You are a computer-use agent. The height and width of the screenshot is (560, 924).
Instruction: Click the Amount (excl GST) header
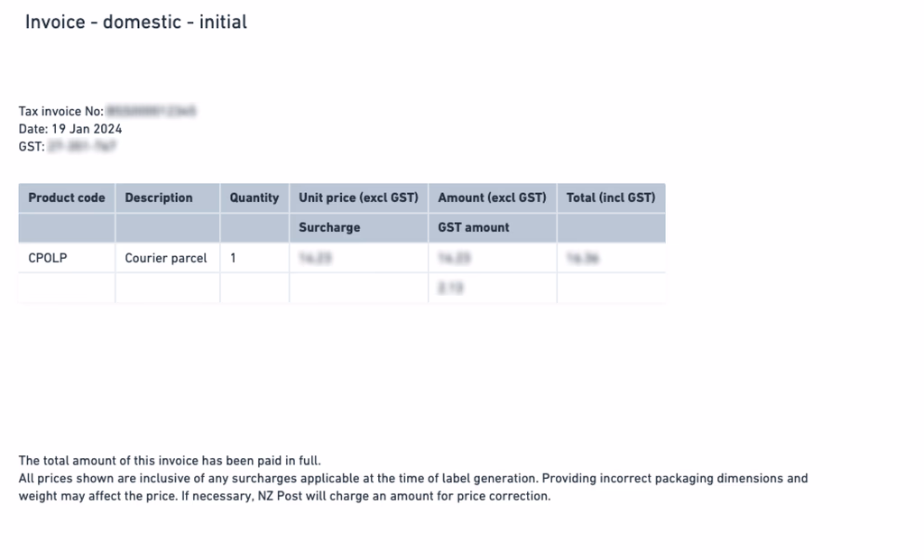click(x=493, y=197)
